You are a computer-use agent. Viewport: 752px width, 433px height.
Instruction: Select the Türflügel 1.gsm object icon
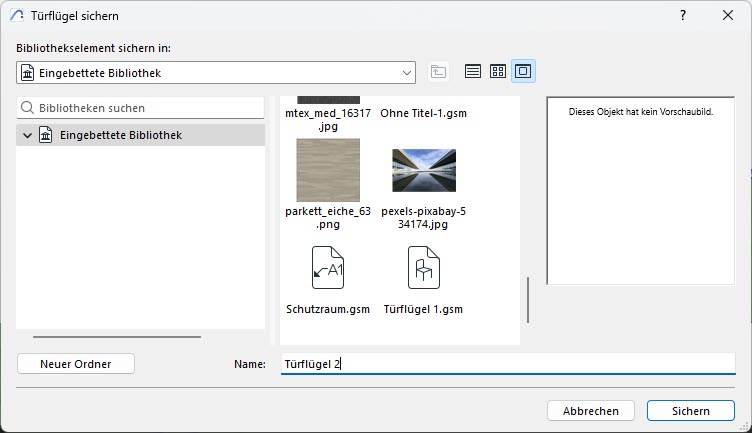coord(424,268)
